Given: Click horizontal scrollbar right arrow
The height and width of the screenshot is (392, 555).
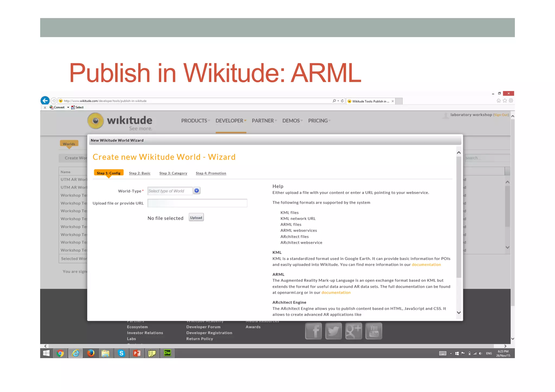Looking at the screenshot, I should point(505,346).
